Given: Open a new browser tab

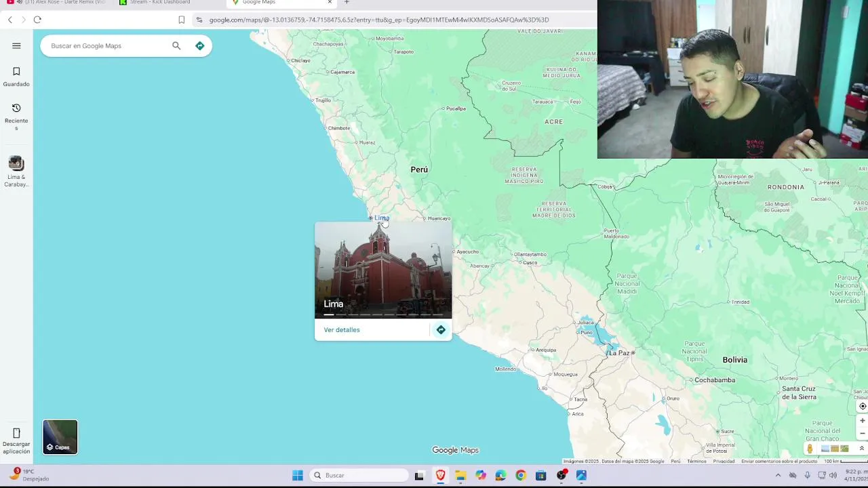Looking at the screenshot, I should [347, 2].
